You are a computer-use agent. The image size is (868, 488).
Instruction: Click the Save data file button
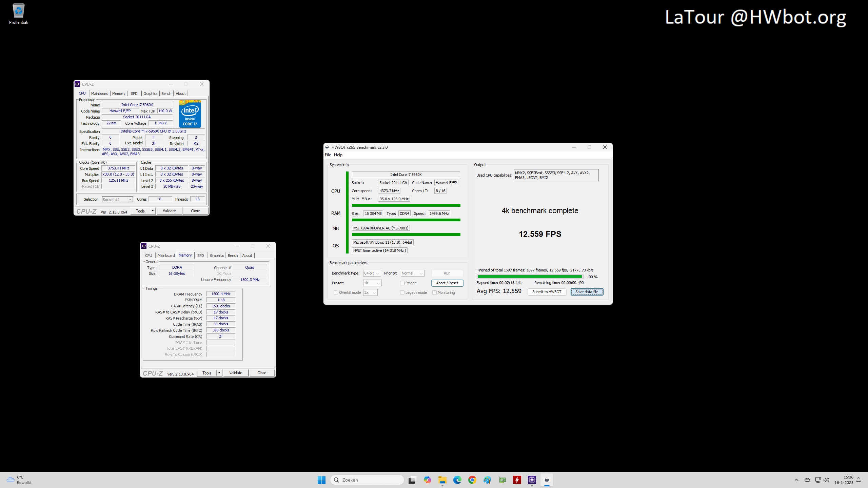pyautogui.click(x=587, y=292)
